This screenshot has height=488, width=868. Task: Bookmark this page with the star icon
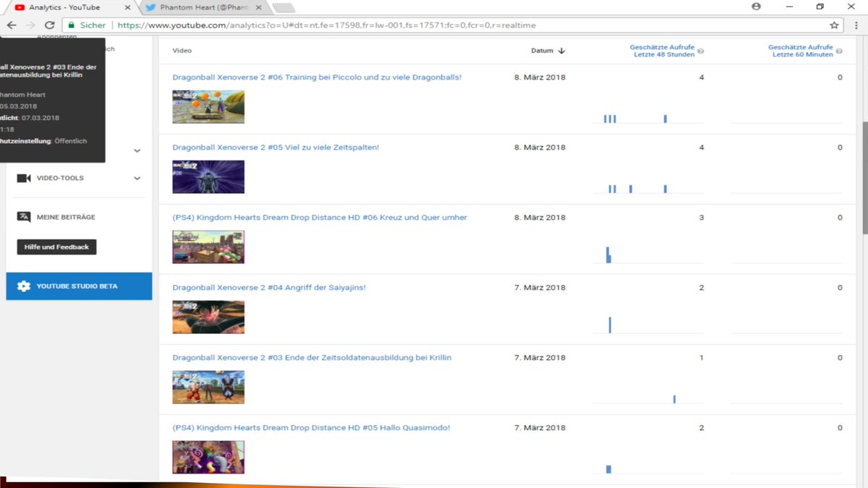point(834,25)
